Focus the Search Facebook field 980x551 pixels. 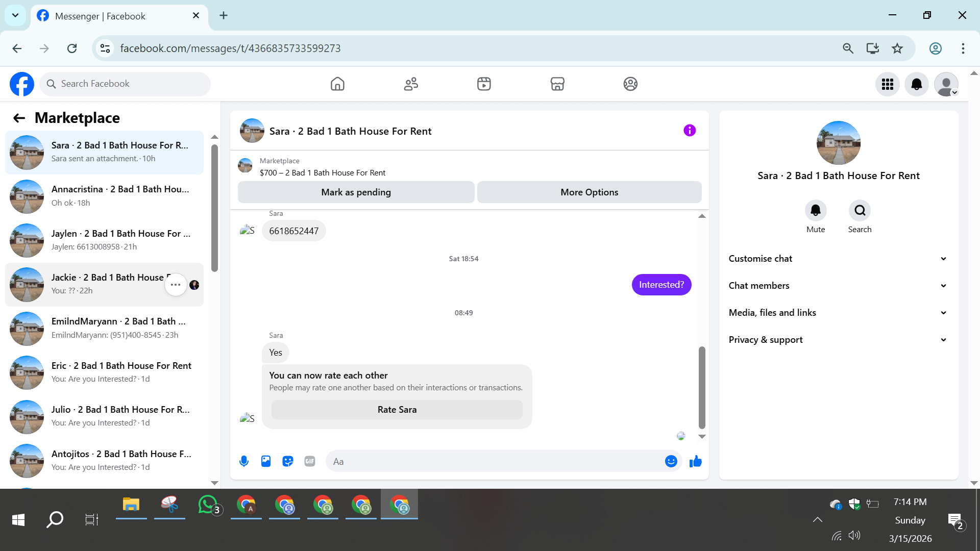point(125,84)
